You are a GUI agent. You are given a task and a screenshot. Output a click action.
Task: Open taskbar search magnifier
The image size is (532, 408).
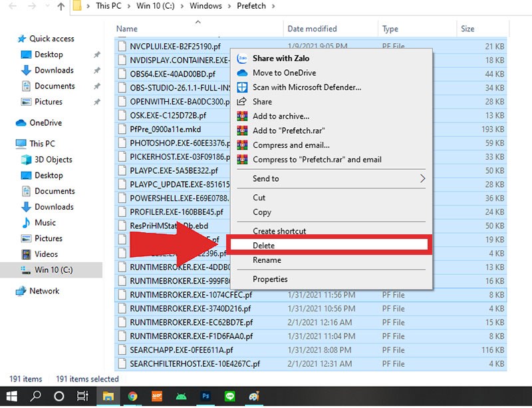35,396
